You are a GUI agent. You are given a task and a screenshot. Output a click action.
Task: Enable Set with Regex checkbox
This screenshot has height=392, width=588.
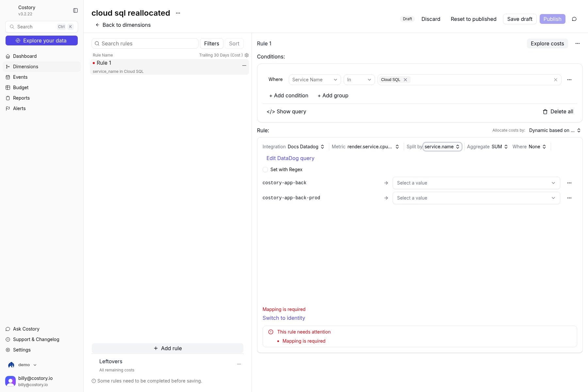265,170
